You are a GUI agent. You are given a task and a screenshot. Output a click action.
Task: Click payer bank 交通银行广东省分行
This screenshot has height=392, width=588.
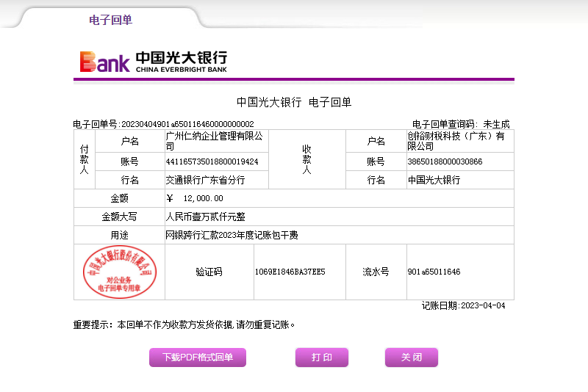205,180
